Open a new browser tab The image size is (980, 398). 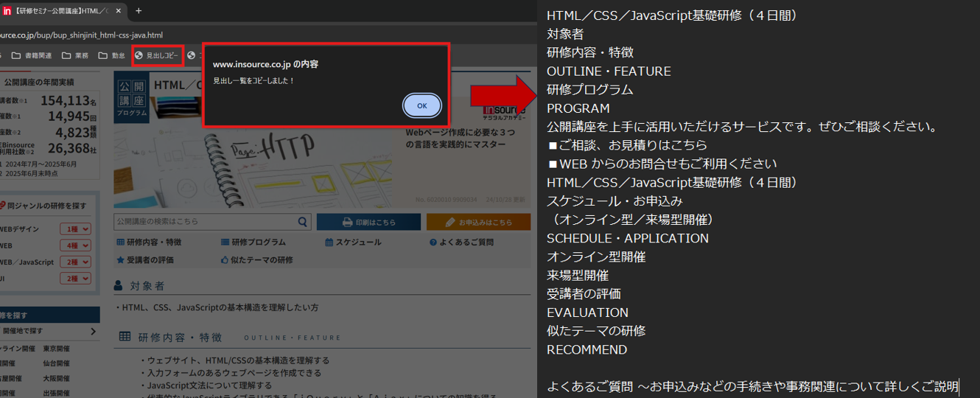pyautogui.click(x=139, y=11)
